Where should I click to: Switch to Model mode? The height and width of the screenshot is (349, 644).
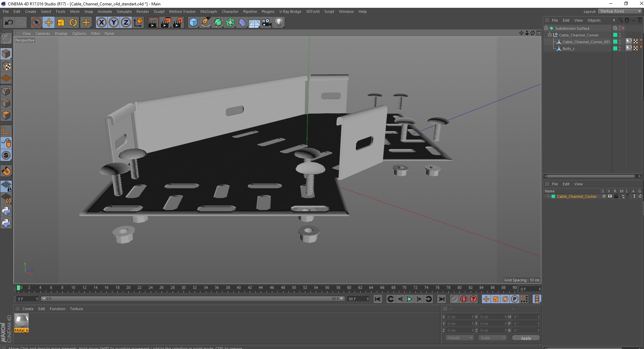click(6, 54)
